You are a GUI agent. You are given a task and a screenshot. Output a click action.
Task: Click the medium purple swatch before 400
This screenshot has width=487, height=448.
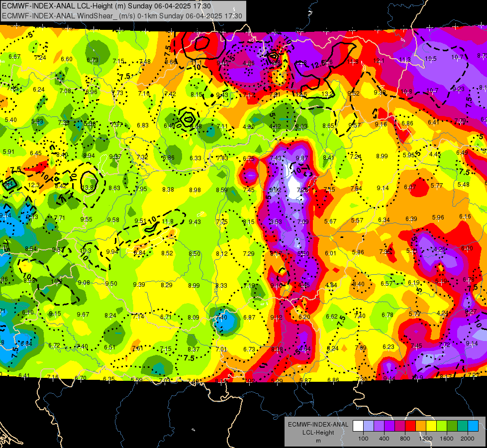pyautogui.click(x=379, y=426)
